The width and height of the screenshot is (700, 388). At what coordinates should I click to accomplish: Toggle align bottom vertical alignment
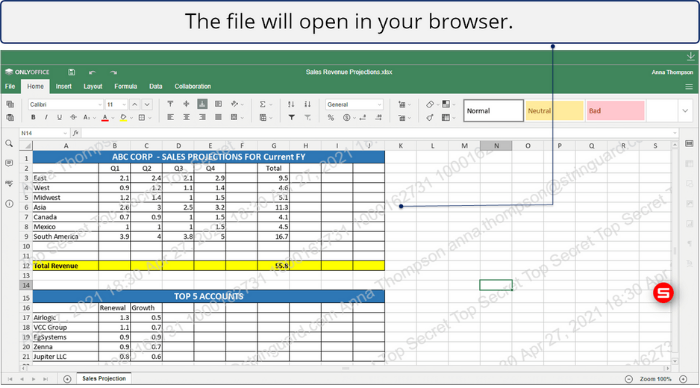click(x=202, y=104)
